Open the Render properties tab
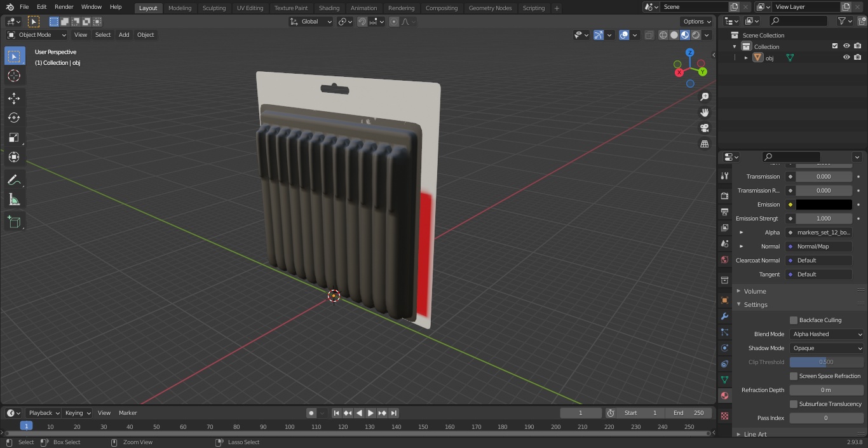868x448 pixels. pyautogui.click(x=724, y=196)
